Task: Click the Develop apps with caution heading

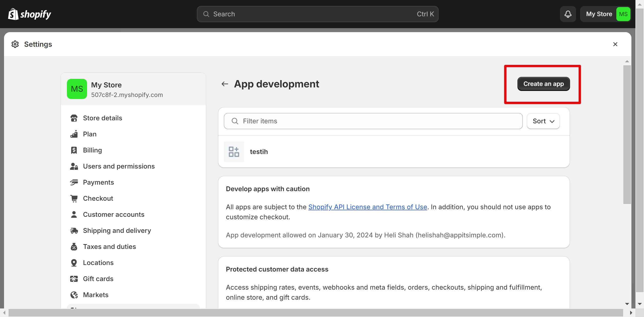Action: [x=268, y=189]
